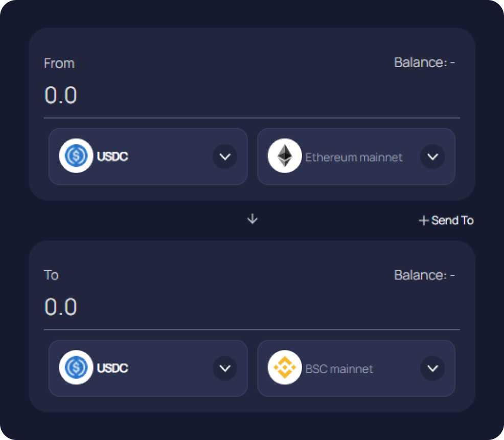Open the BSC mainnet chevron dropdown

(x=432, y=368)
